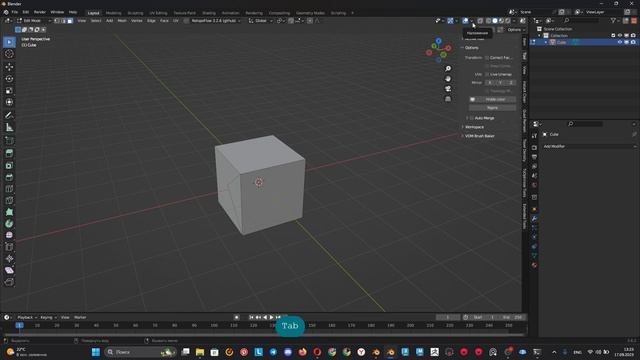Image resolution: width=640 pixels, height=360 pixels.
Task: Switch to the UV Editing workspace tab
Action: [x=158, y=13]
